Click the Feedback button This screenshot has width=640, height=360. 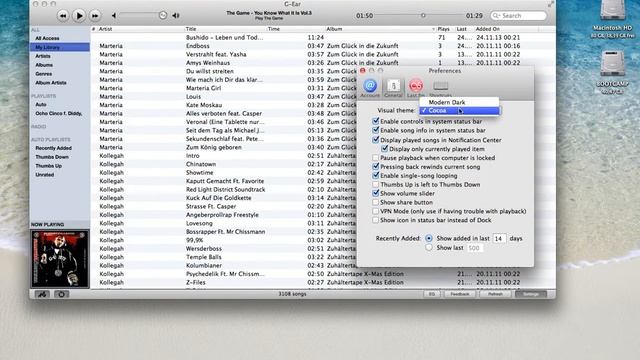pyautogui.click(x=460, y=294)
